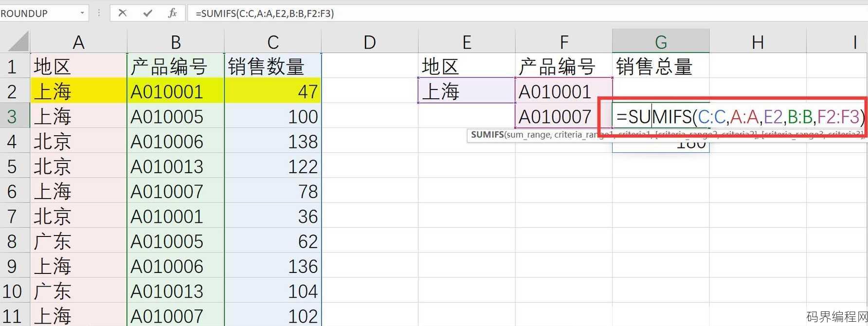The width and height of the screenshot is (868, 326).
Task: Click highlighted cell B2 A010001
Action: [176, 91]
